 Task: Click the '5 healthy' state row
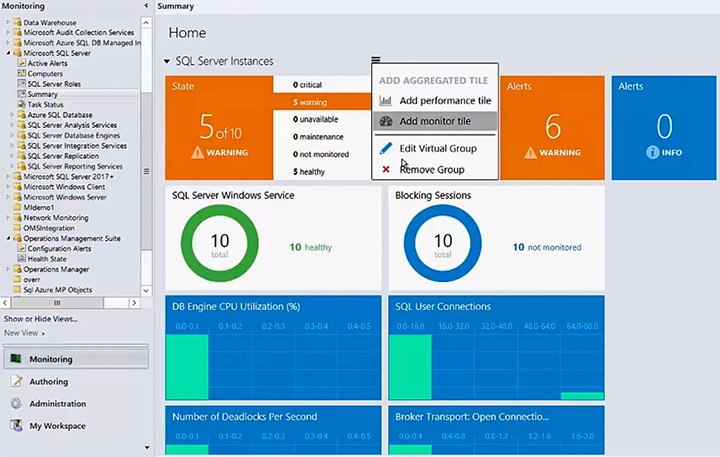[322, 172]
